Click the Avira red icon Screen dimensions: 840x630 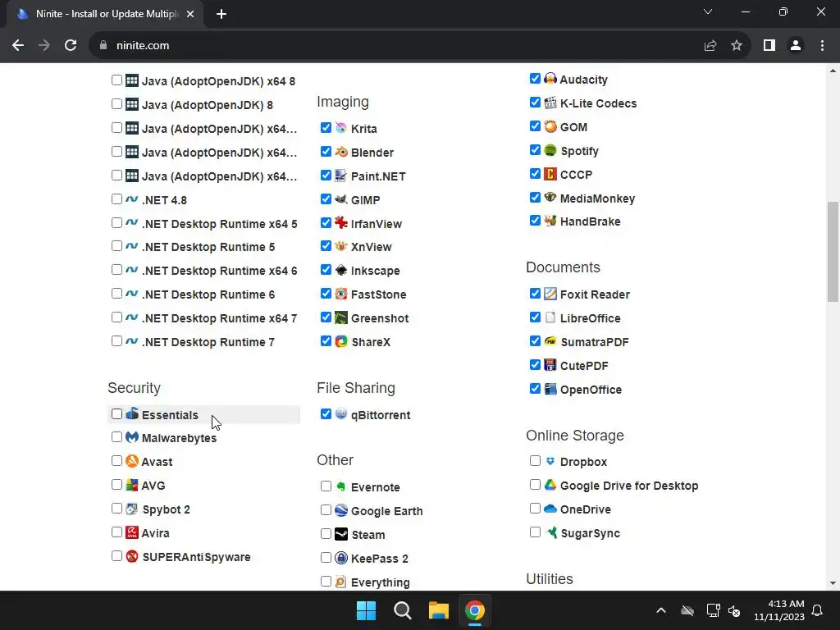tap(132, 532)
